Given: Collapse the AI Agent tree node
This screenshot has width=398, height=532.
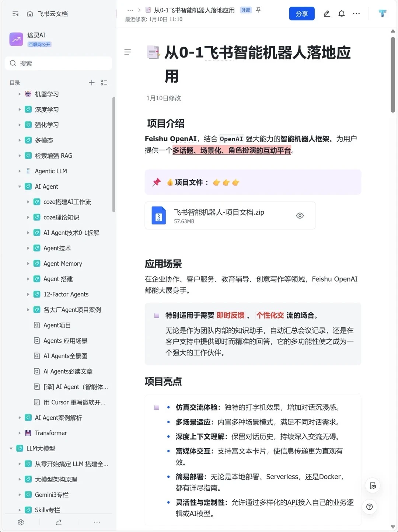Looking at the screenshot, I should 20,187.
